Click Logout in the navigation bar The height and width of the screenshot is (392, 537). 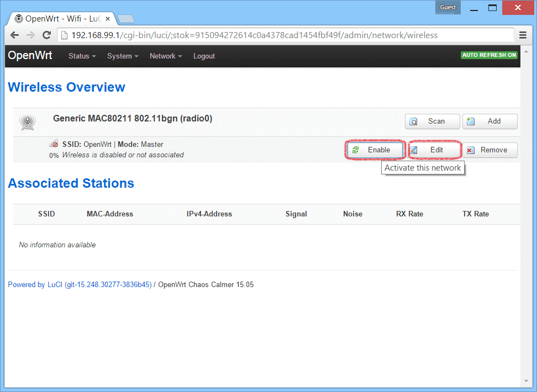click(204, 56)
